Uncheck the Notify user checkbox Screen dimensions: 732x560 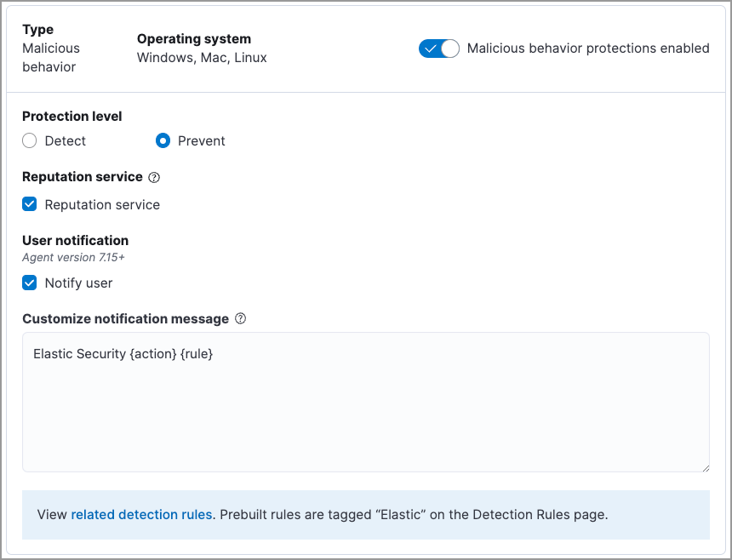coord(29,283)
